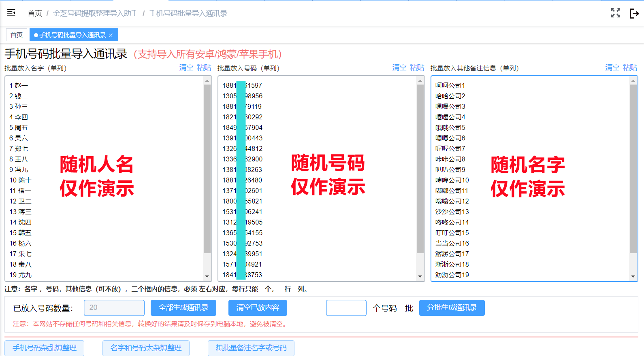Image resolution: width=644 pixels, height=356 pixels.
Task: Click remark row 沙沙公司13
Action: (x=452, y=212)
